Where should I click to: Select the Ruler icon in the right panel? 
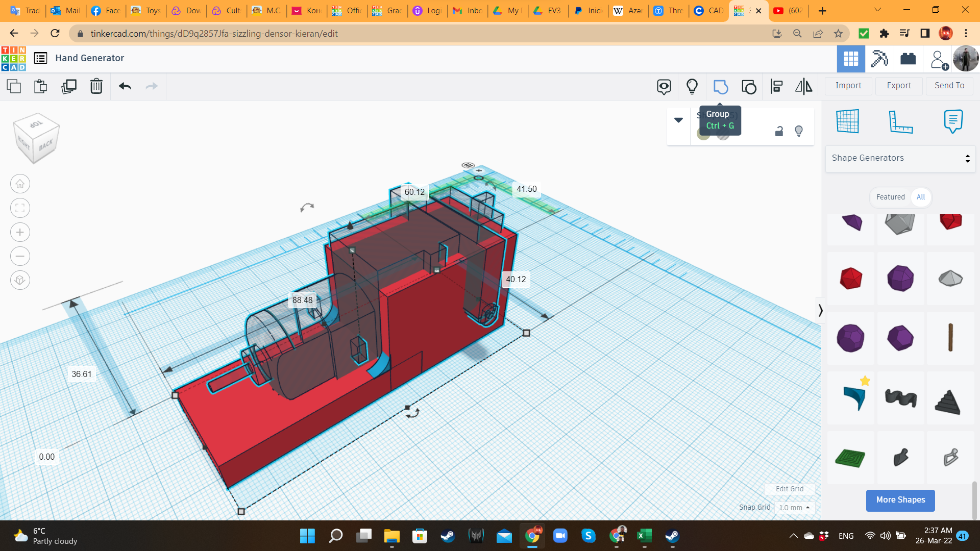pos(900,121)
